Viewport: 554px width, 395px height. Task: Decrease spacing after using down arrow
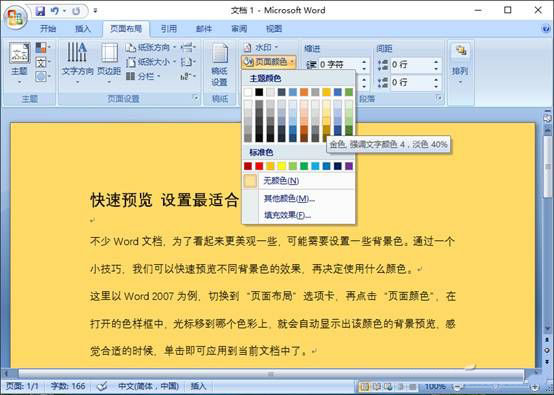pos(436,86)
